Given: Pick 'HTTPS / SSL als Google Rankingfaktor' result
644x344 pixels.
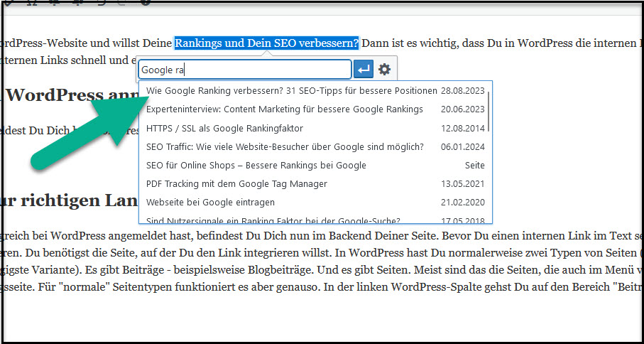Looking at the screenshot, I should coord(315,128).
